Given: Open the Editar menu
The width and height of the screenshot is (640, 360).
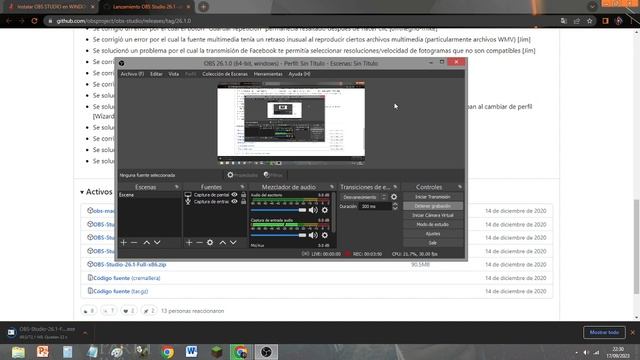Looking at the screenshot, I should pyautogui.click(x=156, y=74).
